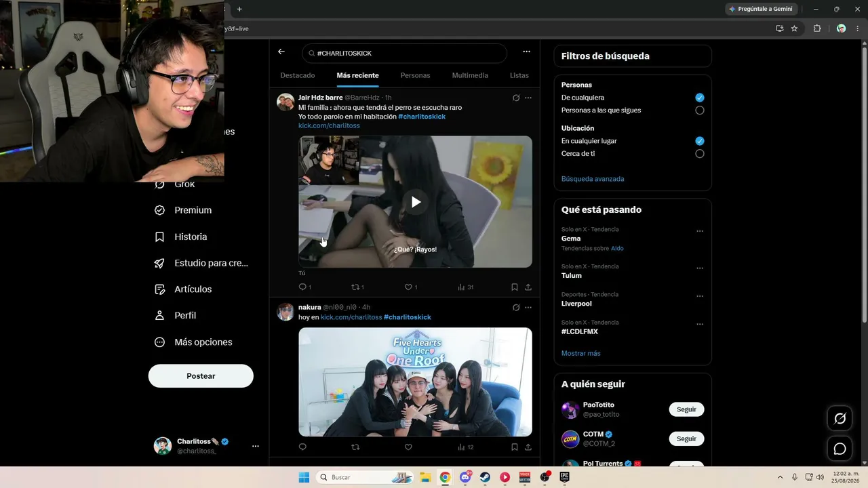Click the Postear button
Screen dimensions: 868x488
(x=201, y=376)
